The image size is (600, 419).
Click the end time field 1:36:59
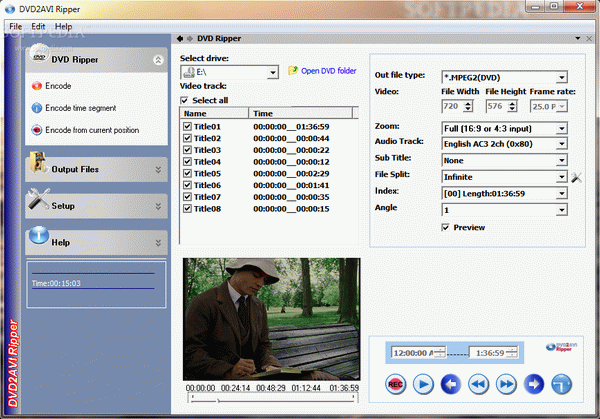(x=494, y=353)
